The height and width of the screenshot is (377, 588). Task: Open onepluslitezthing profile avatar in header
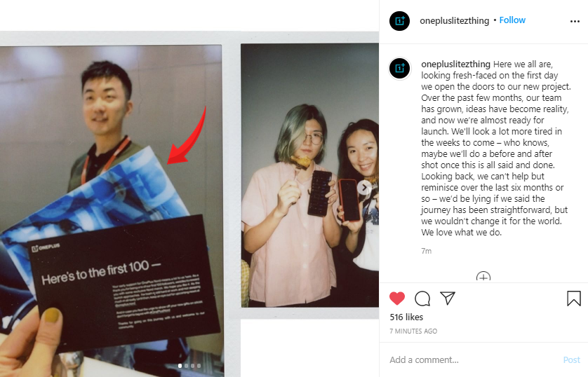399,21
